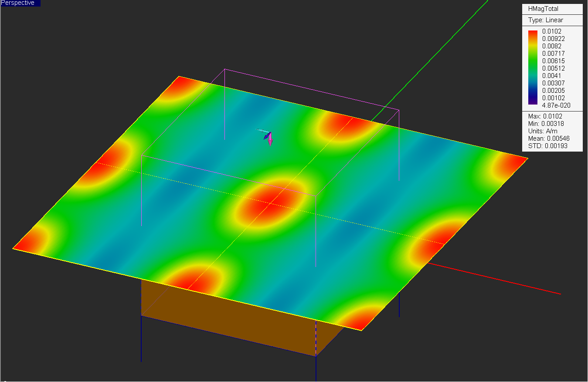This screenshot has width=588, height=382.
Task: Select the Min: 0.00318 statistic line
Action: tap(546, 124)
